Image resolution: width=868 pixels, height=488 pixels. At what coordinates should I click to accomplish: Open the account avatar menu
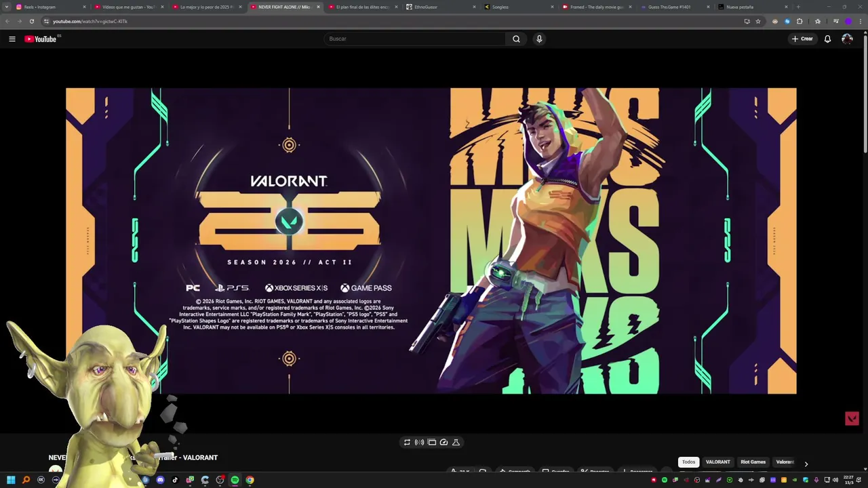point(847,39)
